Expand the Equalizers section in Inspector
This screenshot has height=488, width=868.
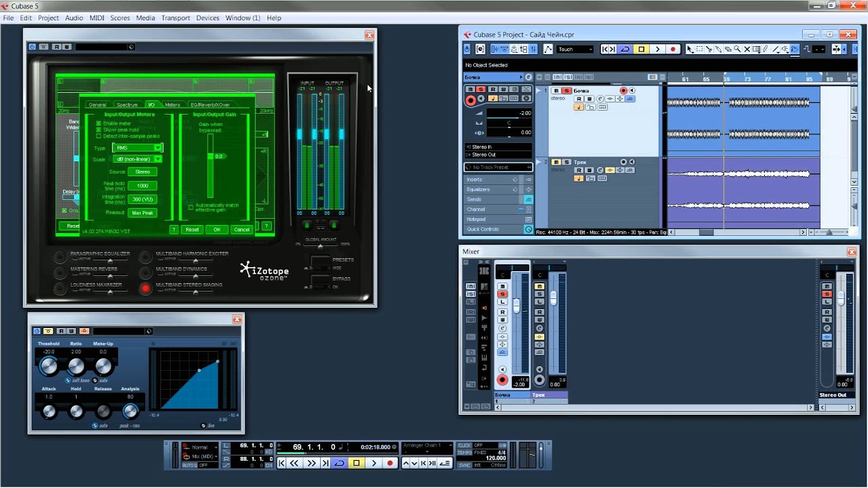tap(499, 190)
